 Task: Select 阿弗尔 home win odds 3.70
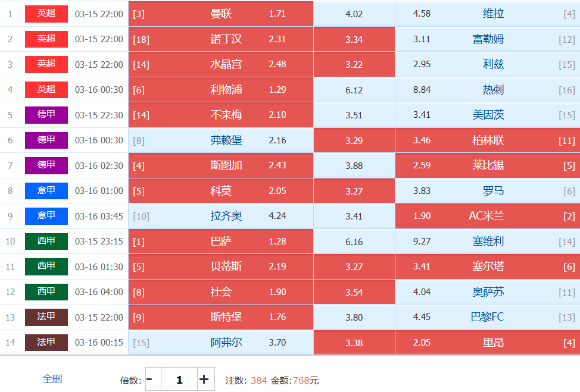(x=221, y=343)
